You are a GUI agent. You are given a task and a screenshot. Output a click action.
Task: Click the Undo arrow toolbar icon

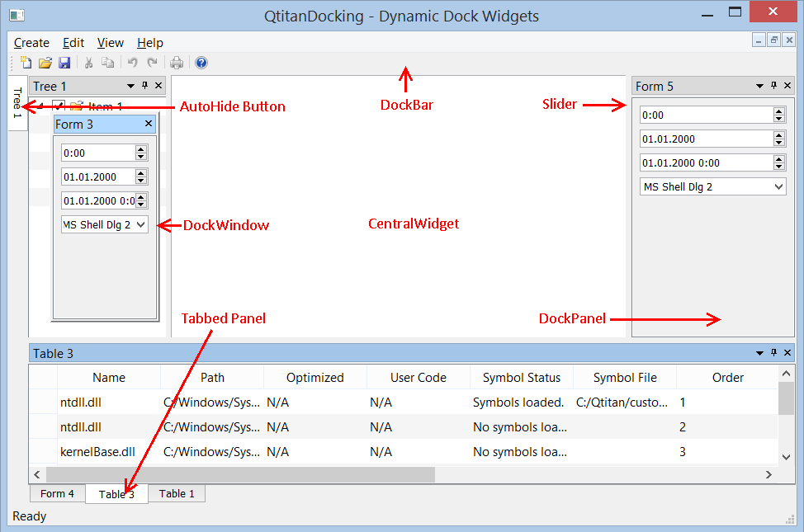pyautogui.click(x=133, y=63)
